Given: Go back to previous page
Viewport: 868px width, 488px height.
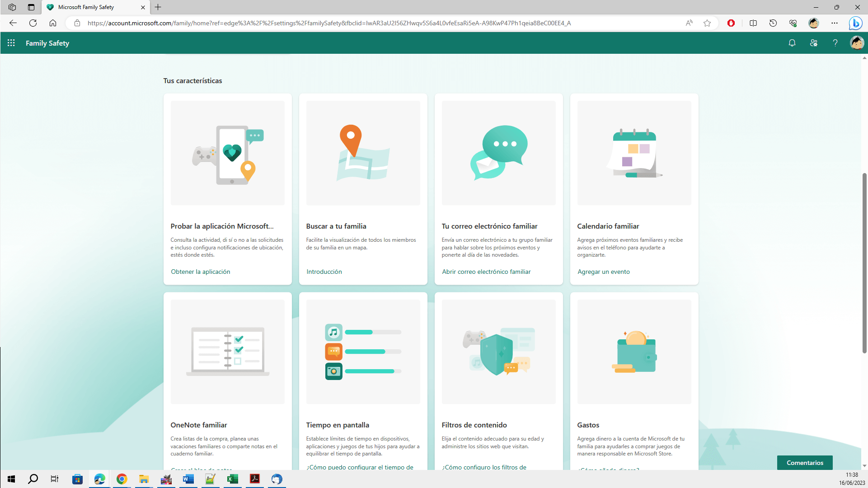Looking at the screenshot, I should (13, 23).
